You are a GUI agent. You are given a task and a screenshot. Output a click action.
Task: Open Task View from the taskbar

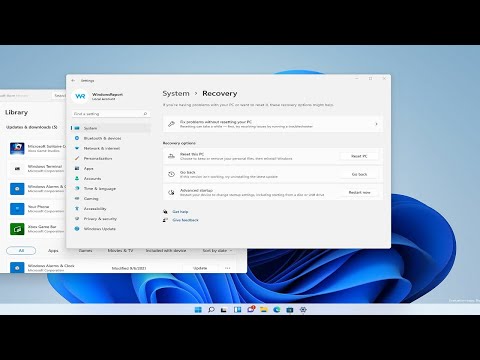[x=224, y=310]
